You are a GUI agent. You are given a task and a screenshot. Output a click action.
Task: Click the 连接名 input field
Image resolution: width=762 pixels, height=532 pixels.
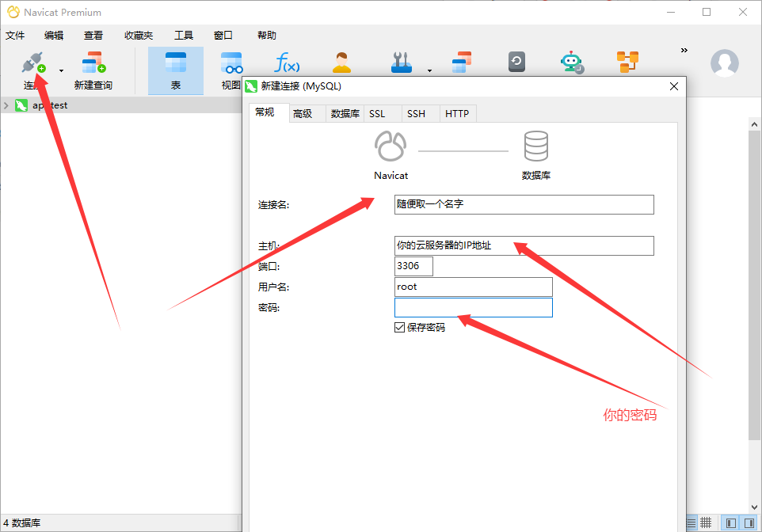pos(524,204)
